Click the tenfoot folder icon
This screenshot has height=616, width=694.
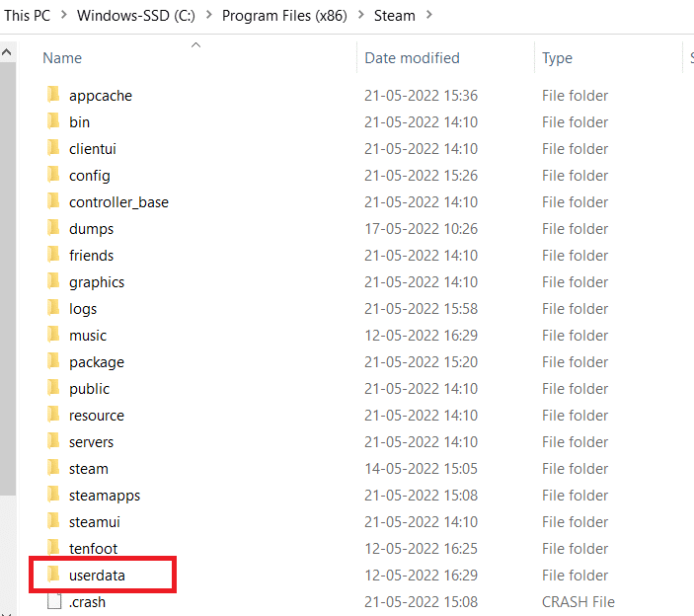click(53, 548)
